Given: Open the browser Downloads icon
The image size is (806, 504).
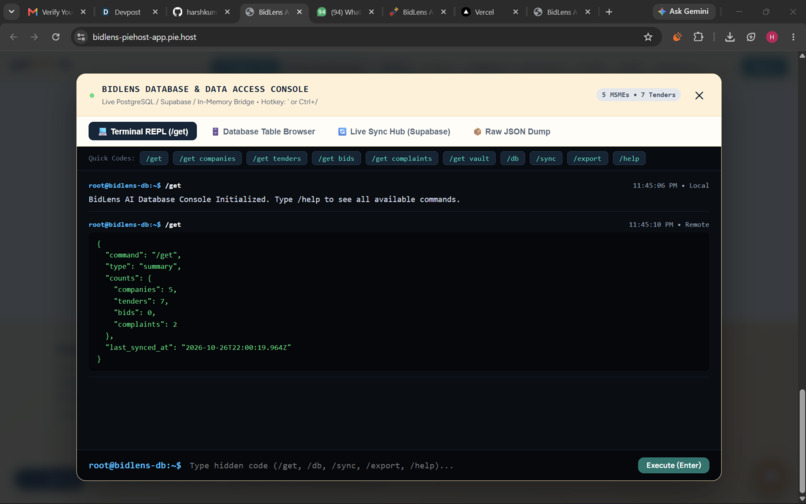Looking at the screenshot, I should 729,37.
